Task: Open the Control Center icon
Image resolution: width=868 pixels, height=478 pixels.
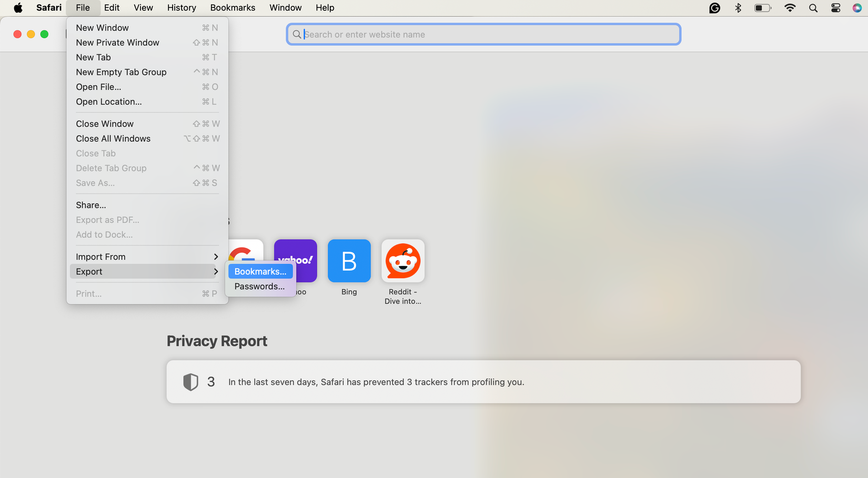Action: pos(835,8)
